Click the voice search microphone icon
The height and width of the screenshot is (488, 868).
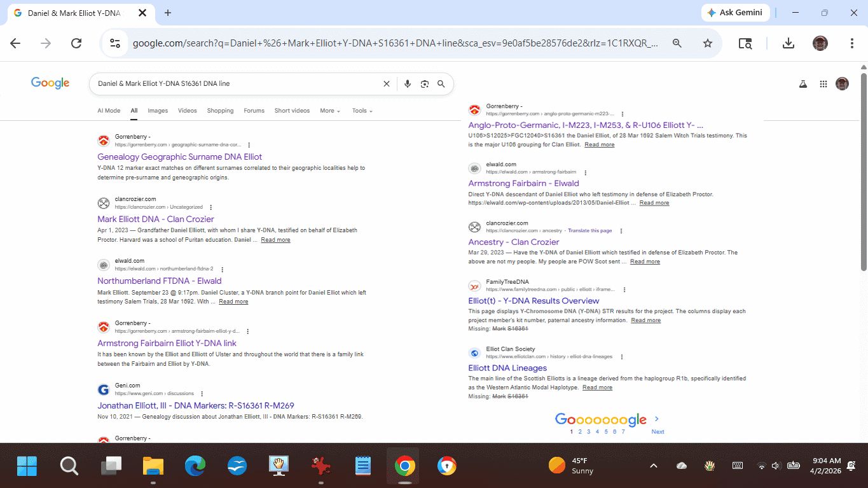tap(408, 84)
